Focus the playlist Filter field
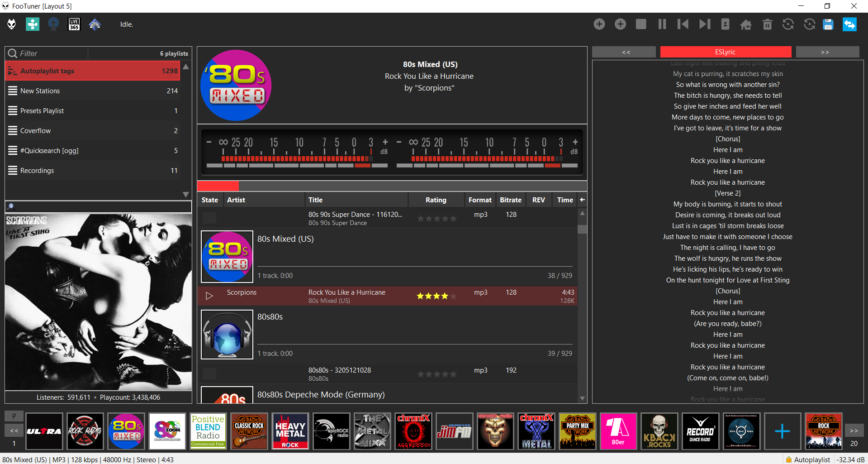This screenshot has width=868, height=464. click(53, 53)
